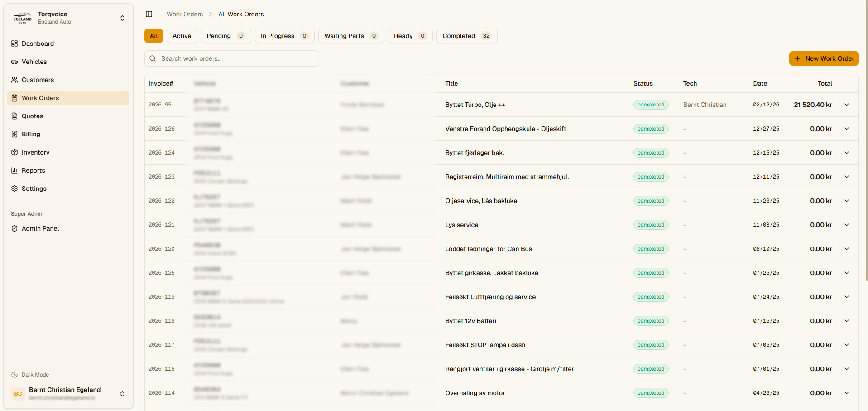Navigate to Quotes in the sidebar
Image resolution: width=868 pixels, height=411 pixels.
(32, 116)
